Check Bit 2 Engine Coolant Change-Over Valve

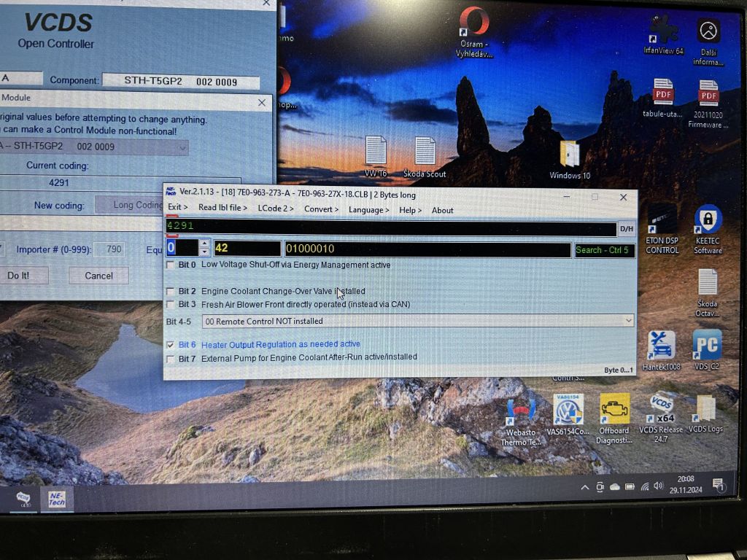171,292
